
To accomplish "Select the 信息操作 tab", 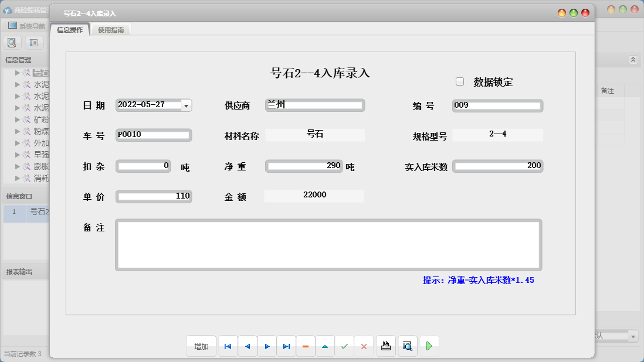I will pos(69,28).
